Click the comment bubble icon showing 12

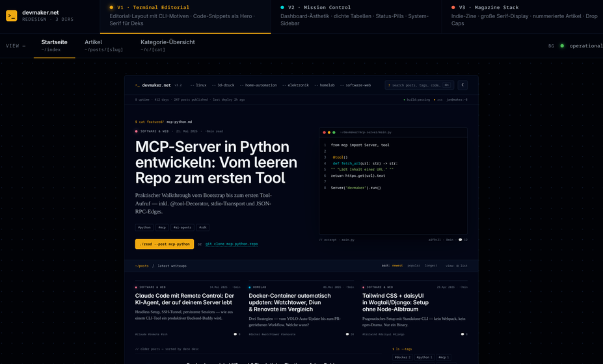(460, 240)
